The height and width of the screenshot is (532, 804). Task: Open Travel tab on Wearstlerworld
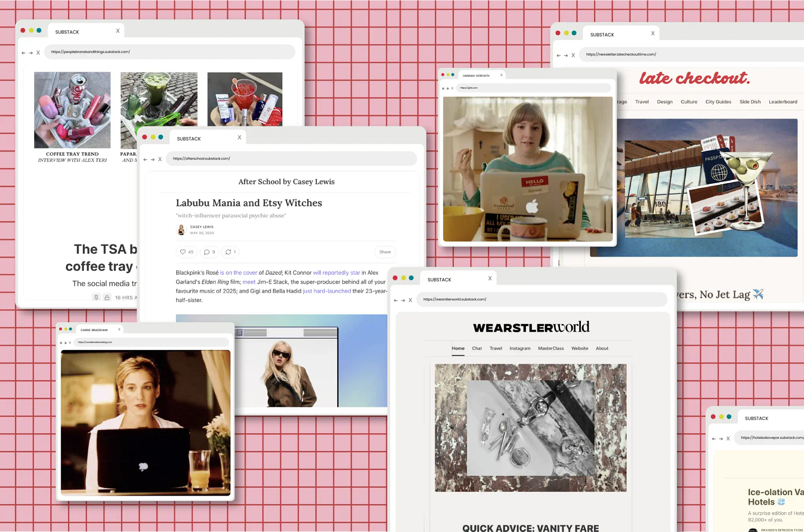click(x=496, y=348)
